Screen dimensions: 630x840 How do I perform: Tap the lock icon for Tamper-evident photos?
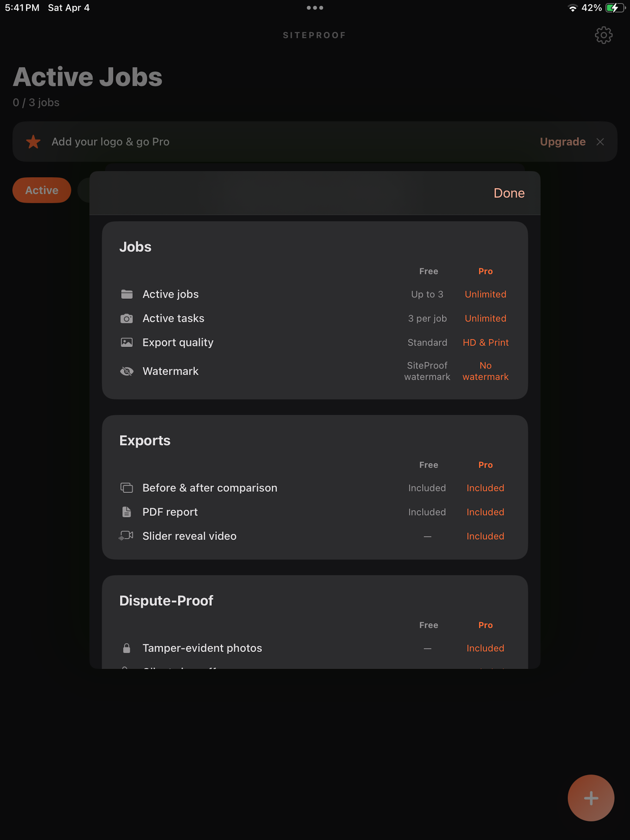(x=127, y=648)
